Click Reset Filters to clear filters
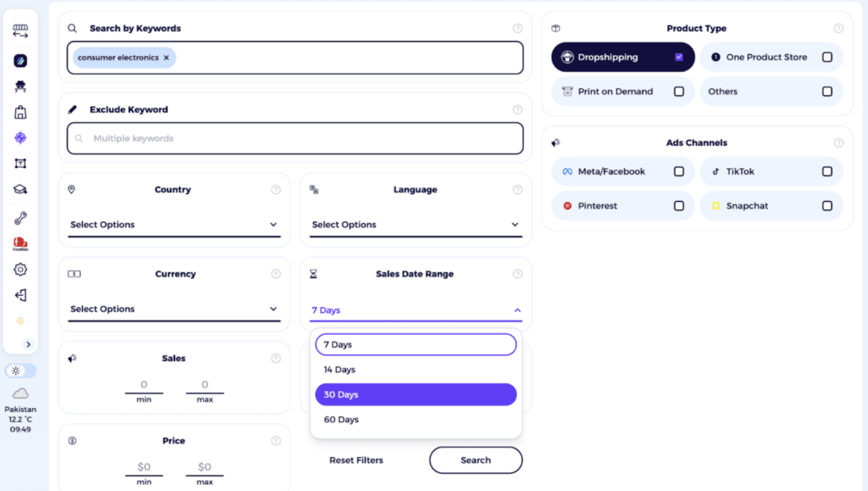This screenshot has height=491, width=868. tap(355, 460)
